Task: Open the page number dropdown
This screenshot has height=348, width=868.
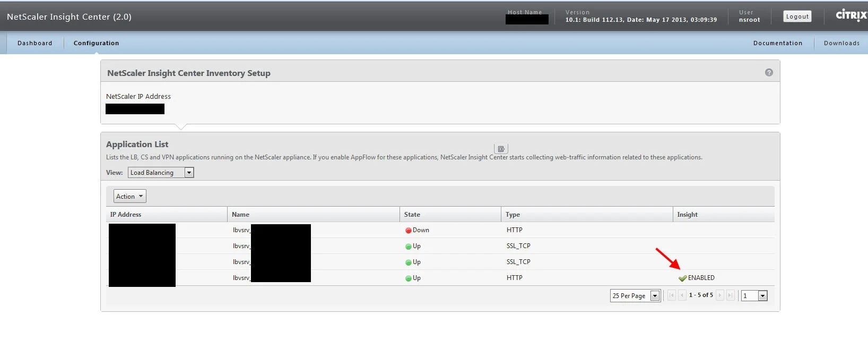Action: click(x=754, y=296)
